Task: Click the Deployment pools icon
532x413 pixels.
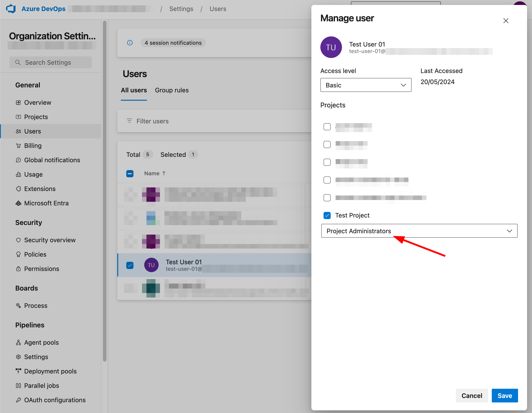Action: (x=18, y=371)
